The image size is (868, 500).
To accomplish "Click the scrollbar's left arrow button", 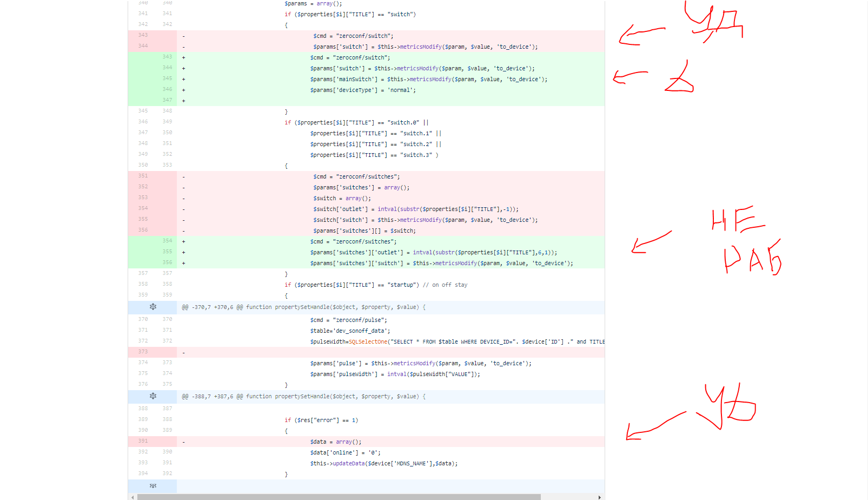I will tap(132, 497).
